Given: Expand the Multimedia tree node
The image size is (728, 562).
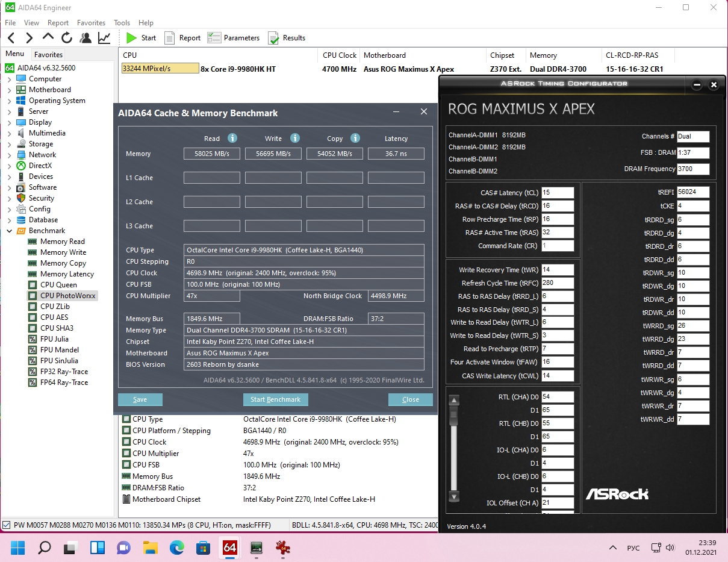Looking at the screenshot, I should 9,133.
